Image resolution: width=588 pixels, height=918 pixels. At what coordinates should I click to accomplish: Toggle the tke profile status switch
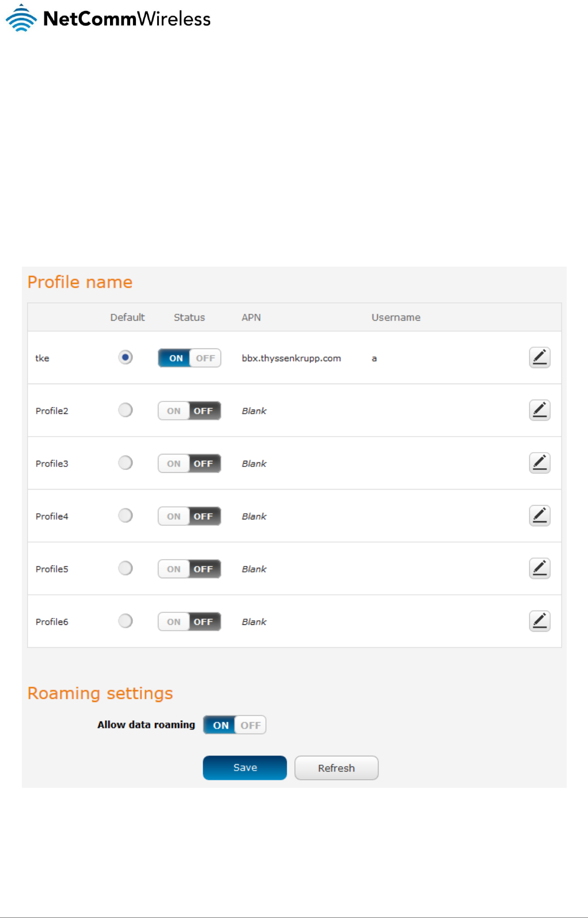tap(189, 358)
